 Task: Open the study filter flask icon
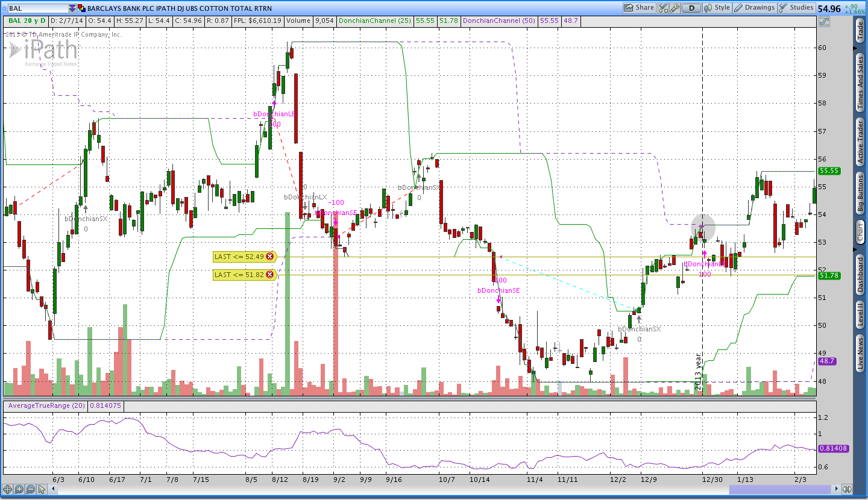[664, 8]
